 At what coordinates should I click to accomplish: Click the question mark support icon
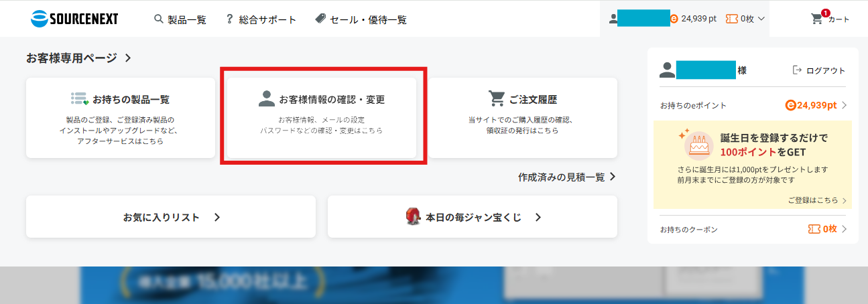click(x=229, y=19)
